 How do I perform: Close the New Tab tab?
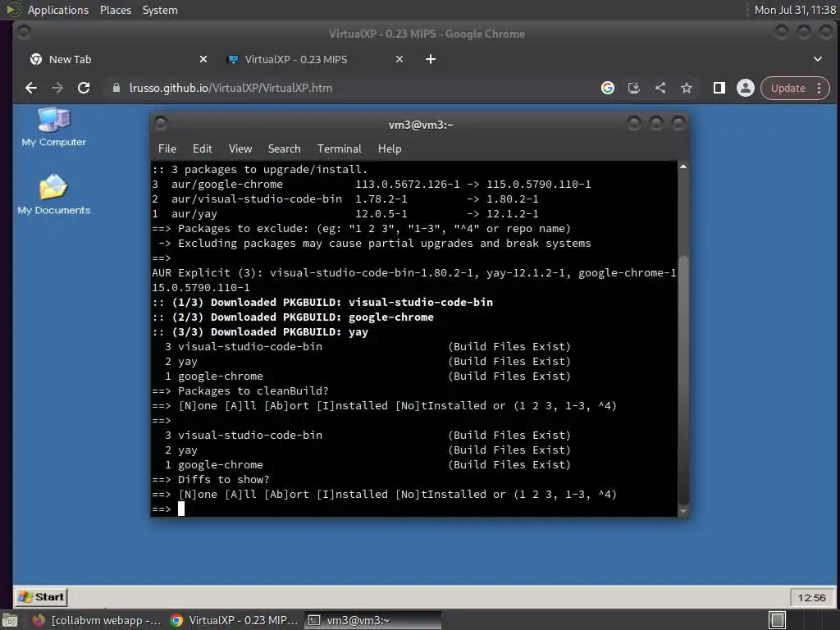coord(203,59)
